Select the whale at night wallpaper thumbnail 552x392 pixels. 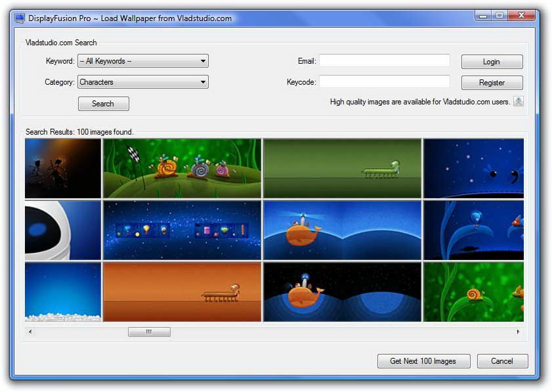pos(342,292)
